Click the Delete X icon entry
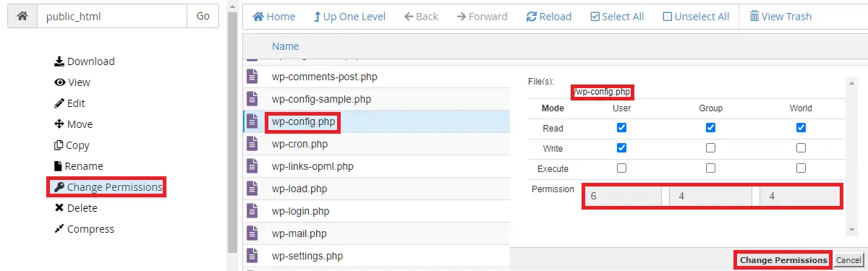Viewport: 868px width, 271px height. (x=76, y=208)
